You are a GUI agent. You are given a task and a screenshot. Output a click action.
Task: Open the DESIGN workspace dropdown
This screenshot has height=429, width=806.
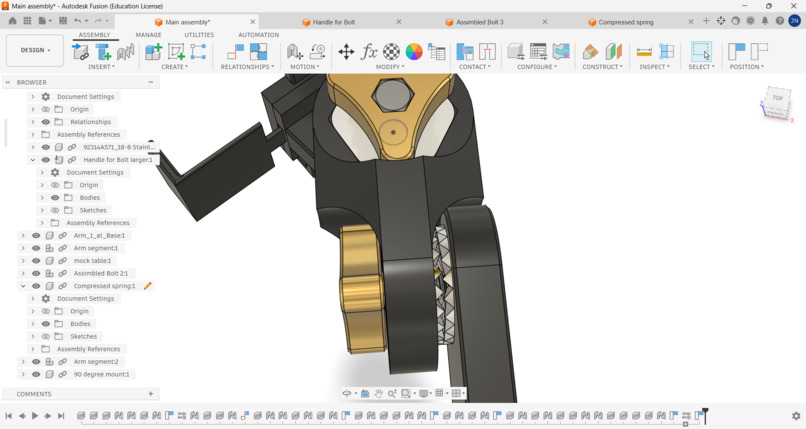pos(35,50)
